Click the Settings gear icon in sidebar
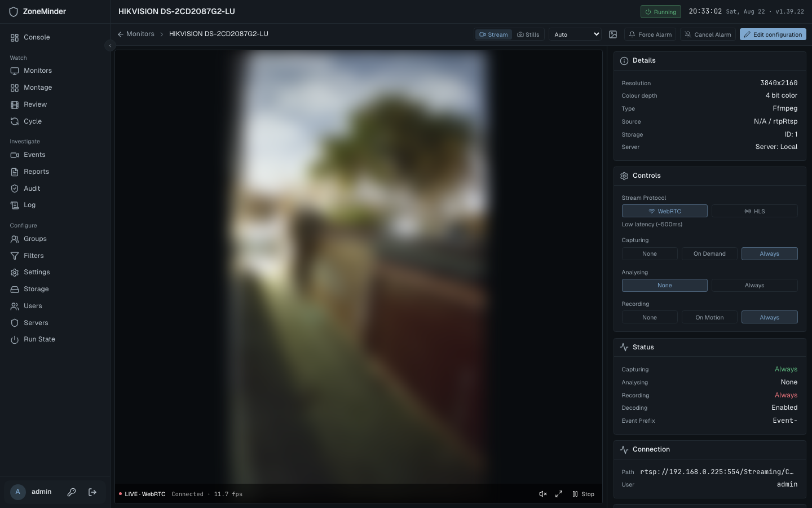812x508 pixels. click(x=15, y=272)
